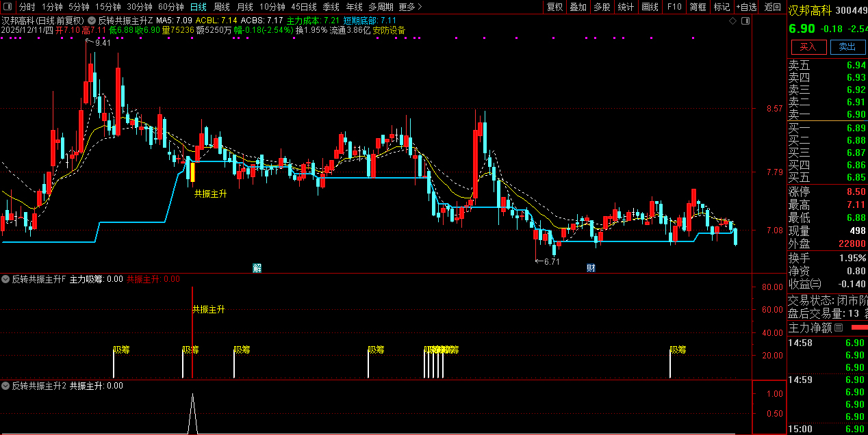Switch to the 周线 weekly period tab
This screenshot has width=868, height=435.
(x=222, y=7)
